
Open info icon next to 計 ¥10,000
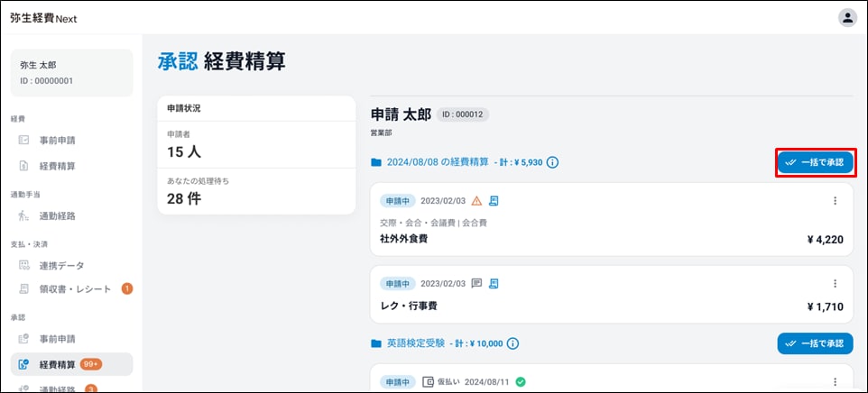[x=512, y=343]
